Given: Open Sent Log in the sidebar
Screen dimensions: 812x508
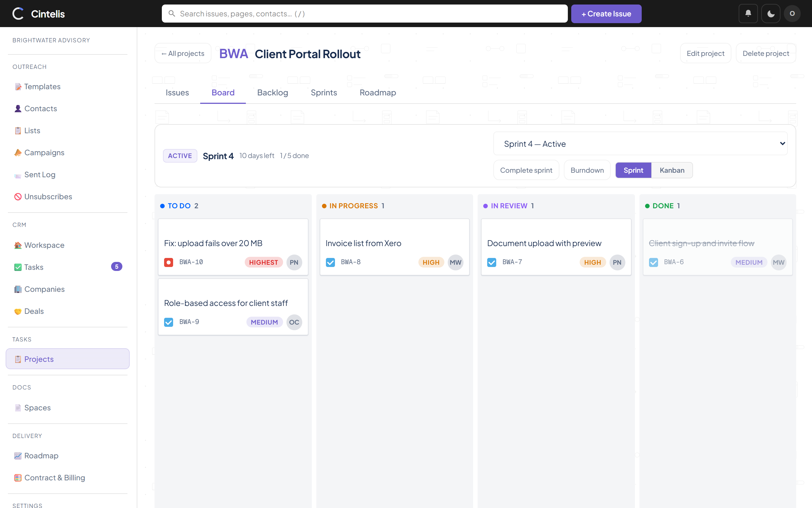Looking at the screenshot, I should [68, 174].
